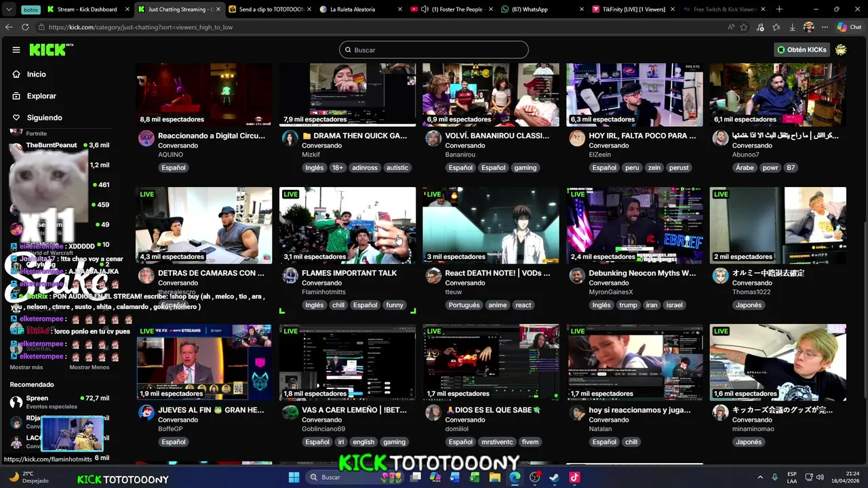Switch to La Ruleta Aleatoria tab
The width and height of the screenshot is (868, 488).
[x=360, y=9]
